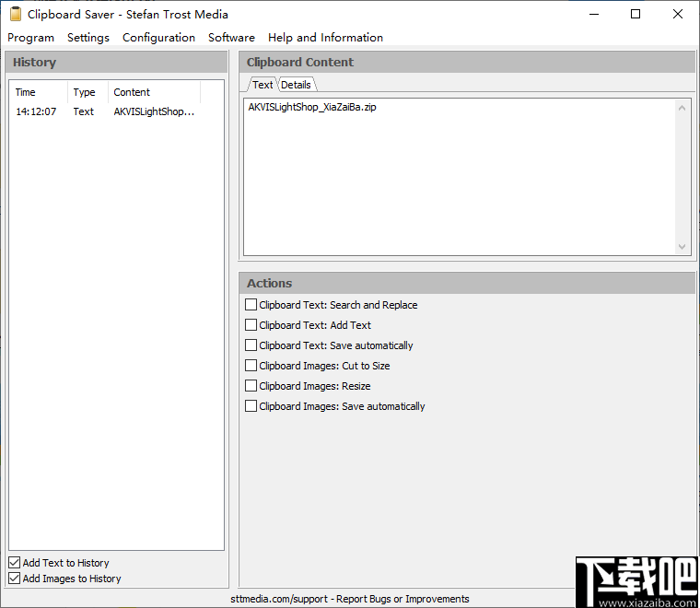The height and width of the screenshot is (608, 700).
Task: Click the Clipboard Saver title bar icon
Action: (16, 15)
